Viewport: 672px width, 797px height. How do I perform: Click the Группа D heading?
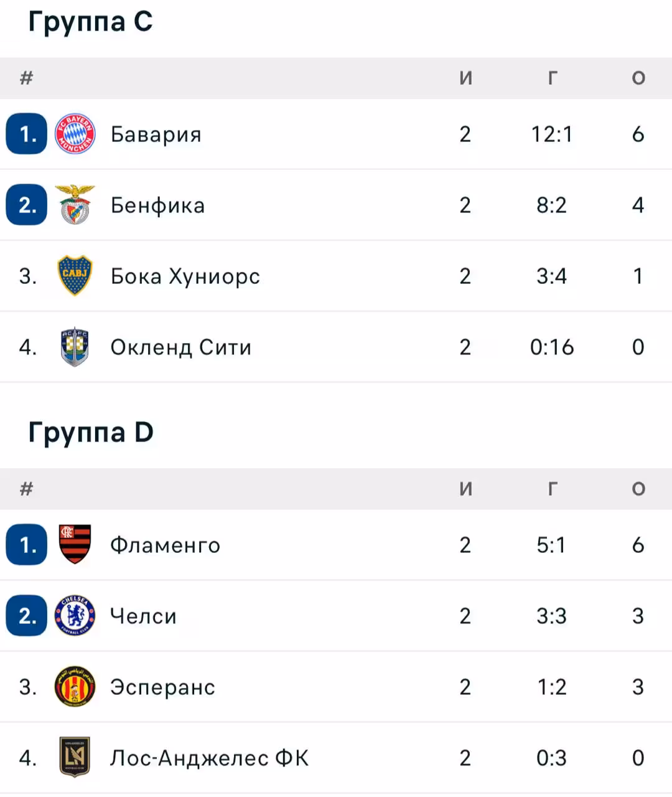[91, 433]
